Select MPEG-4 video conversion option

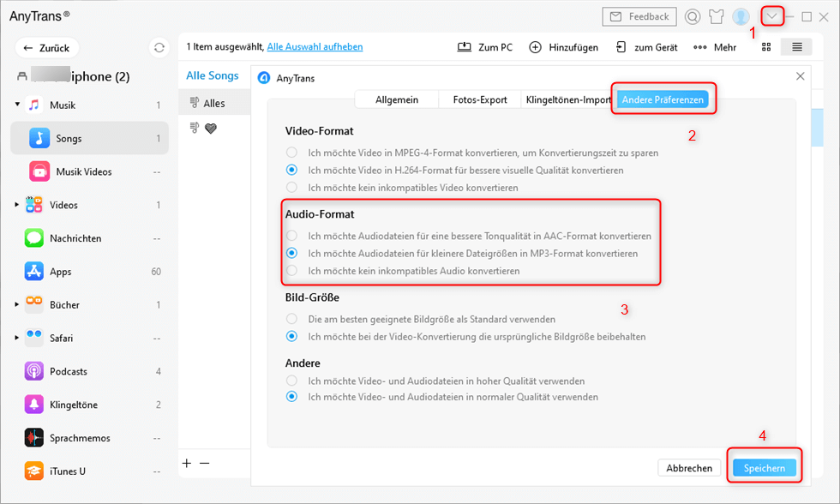pyautogui.click(x=291, y=153)
